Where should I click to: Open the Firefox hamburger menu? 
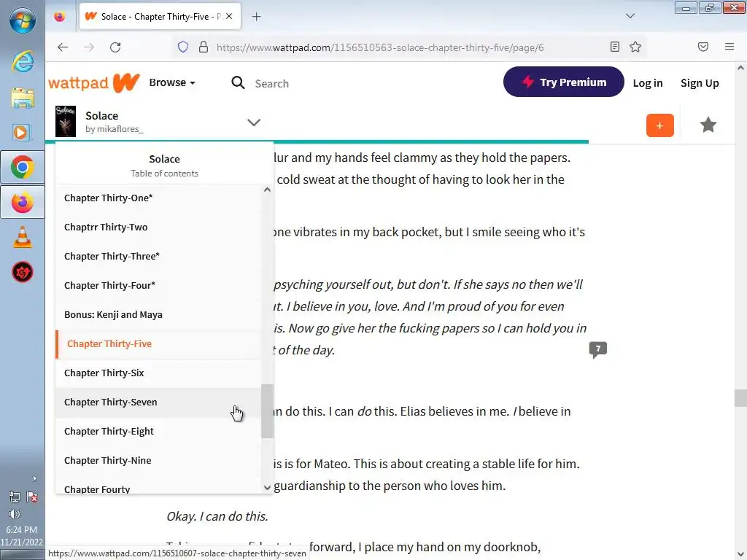(729, 47)
